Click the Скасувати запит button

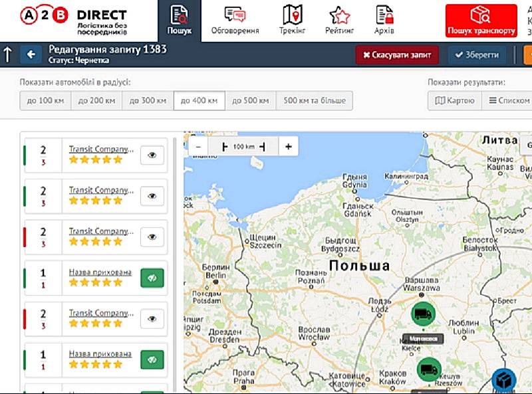[x=397, y=55]
